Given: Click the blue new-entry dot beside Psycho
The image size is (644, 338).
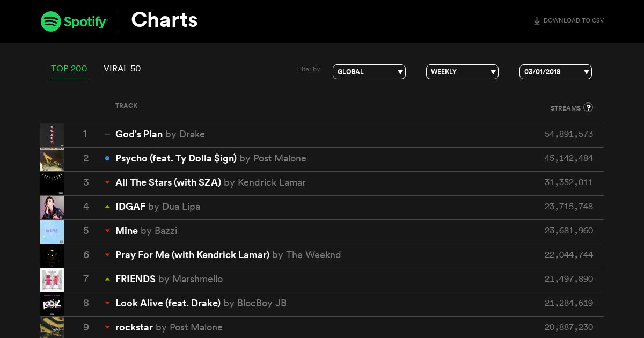Looking at the screenshot, I should click(x=107, y=158).
